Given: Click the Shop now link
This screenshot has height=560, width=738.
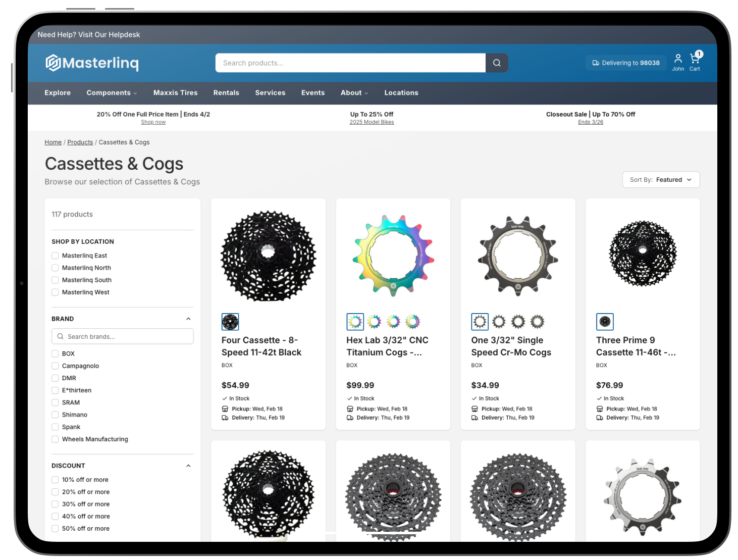Looking at the screenshot, I should click(153, 122).
